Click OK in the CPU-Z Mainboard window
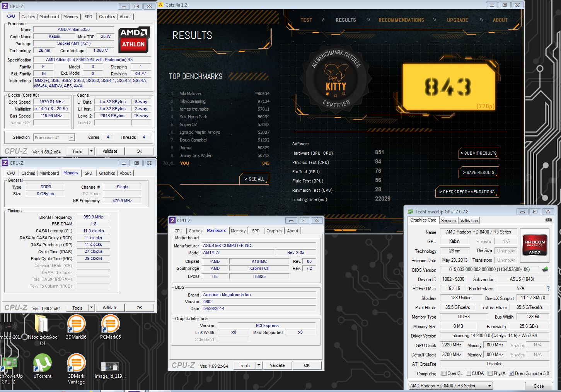 pos(307,365)
